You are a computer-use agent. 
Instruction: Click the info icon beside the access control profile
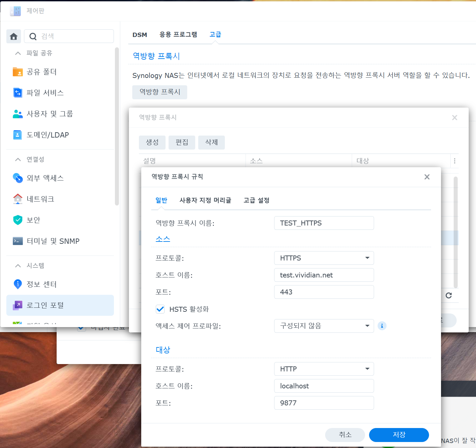pos(382,326)
